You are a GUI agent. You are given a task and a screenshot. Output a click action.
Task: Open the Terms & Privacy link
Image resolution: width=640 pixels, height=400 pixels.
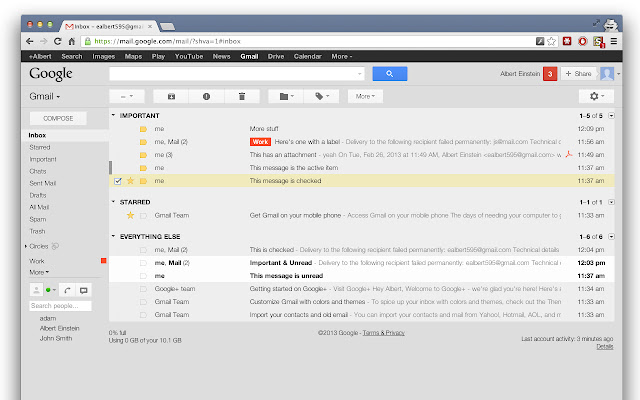(x=384, y=333)
